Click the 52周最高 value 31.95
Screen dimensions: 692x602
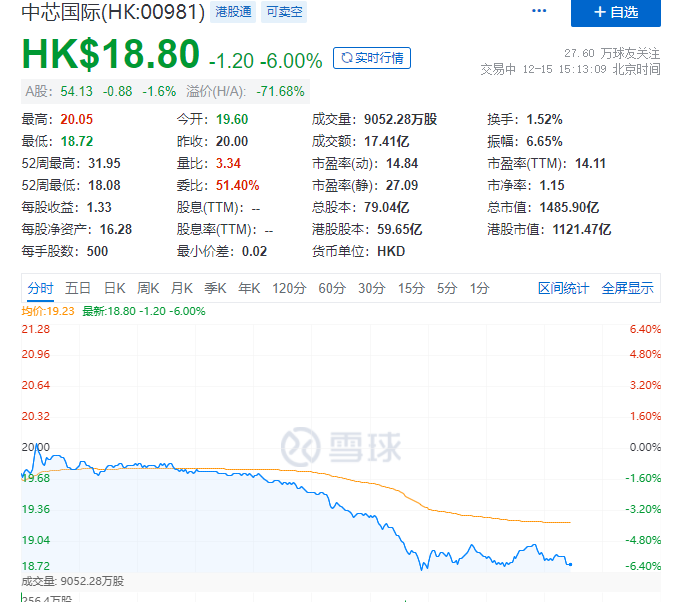click(104, 163)
